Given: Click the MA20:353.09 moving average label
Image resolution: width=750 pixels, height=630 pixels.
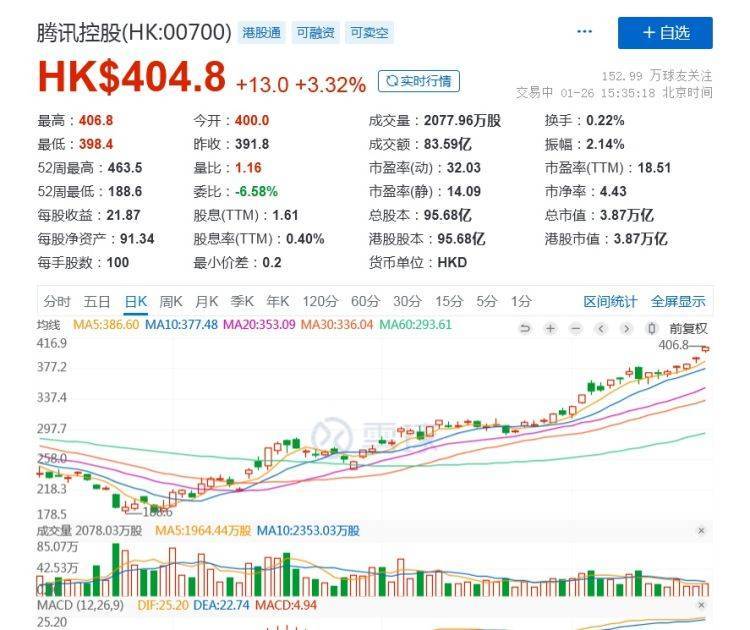Looking at the screenshot, I should click(x=259, y=324).
